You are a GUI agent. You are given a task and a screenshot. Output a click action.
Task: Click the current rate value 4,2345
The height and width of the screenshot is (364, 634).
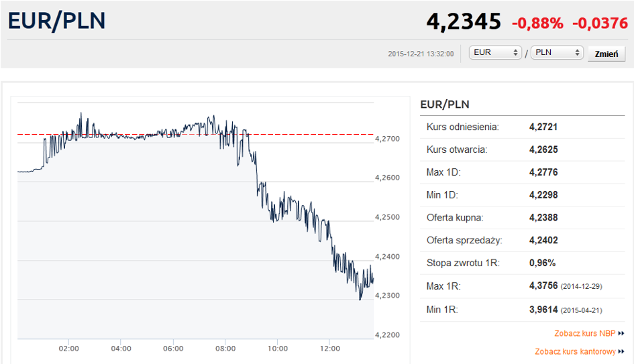click(x=464, y=21)
